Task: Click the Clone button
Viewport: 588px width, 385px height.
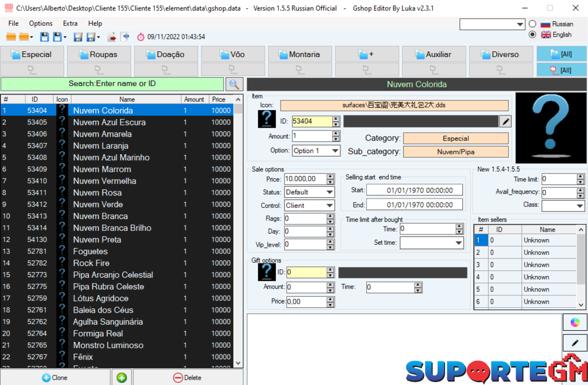Action: pyautogui.click(x=55, y=377)
